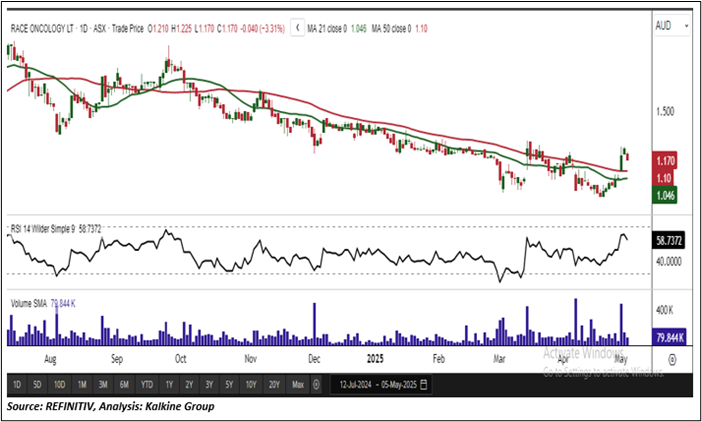This screenshot has height=422, width=702.
Task: Click the 40.0000 RSI axis label
Action: click(x=669, y=261)
